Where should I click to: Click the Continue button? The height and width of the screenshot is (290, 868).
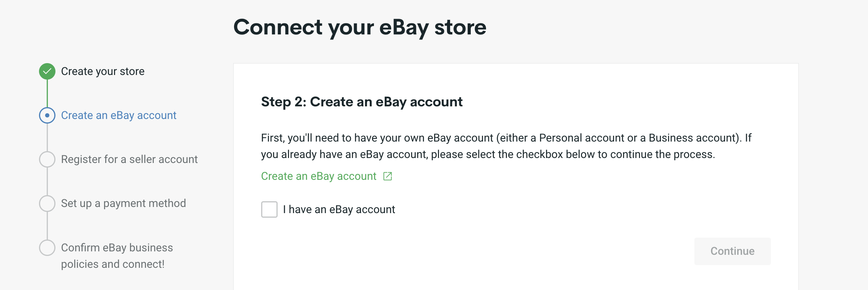click(x=732, y=251)
